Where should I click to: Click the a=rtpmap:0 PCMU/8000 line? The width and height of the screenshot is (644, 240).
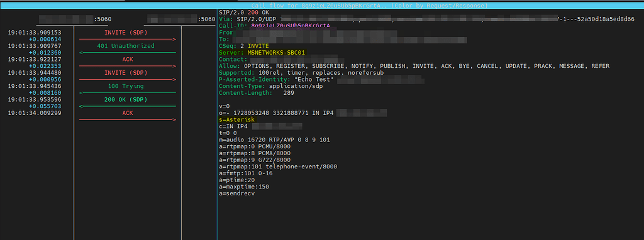coord(255,146)
